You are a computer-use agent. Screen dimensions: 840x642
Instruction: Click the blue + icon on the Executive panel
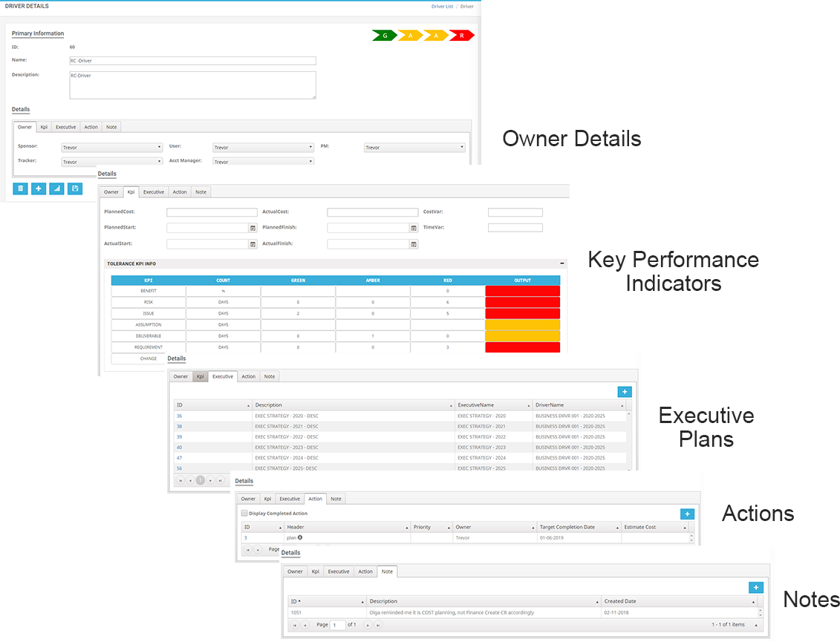625,391
